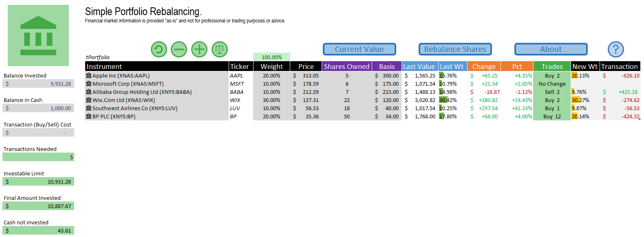644x237 pixels.
Task: Click the AAPL ticker cell
Action: [241, 75]
